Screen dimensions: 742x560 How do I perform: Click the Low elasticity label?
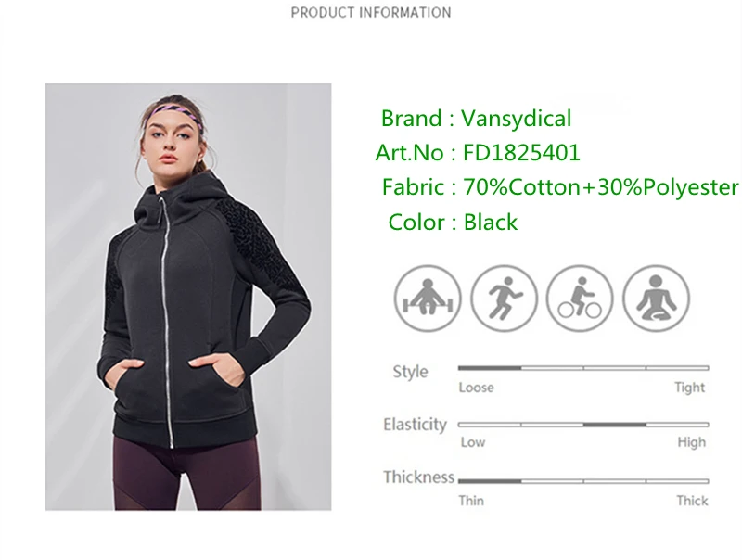click(x=473, y=442)
